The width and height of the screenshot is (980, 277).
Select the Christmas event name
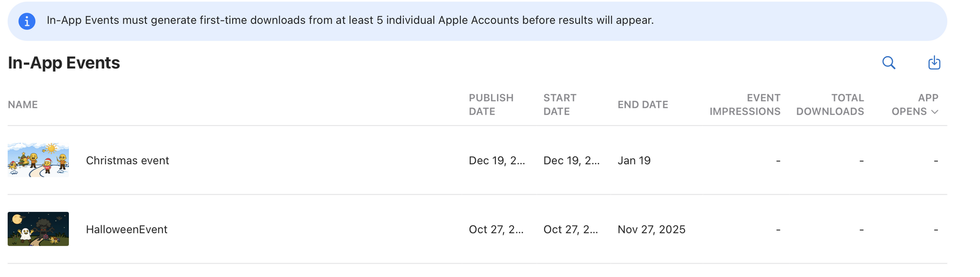tap(127, 161)
